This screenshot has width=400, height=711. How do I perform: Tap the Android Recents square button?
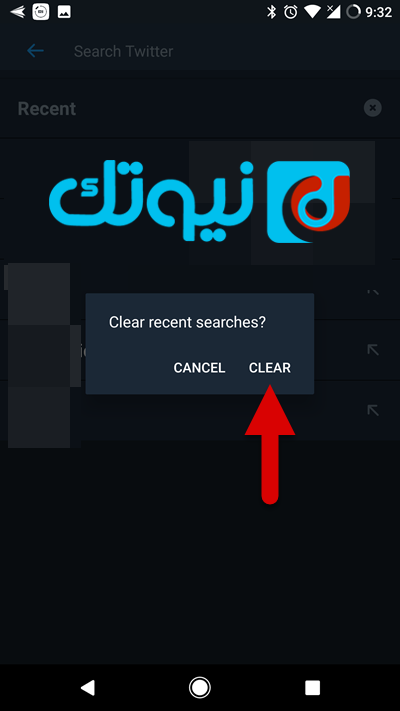point(312,687)
